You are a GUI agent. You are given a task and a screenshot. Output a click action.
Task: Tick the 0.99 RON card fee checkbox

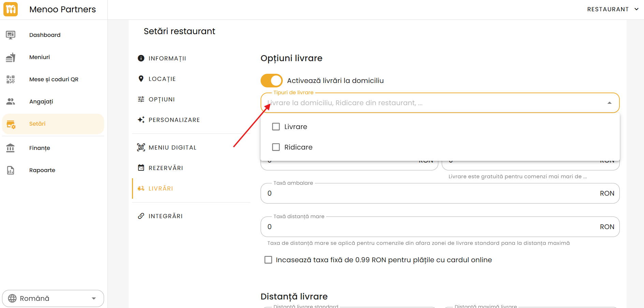[268, 260]
